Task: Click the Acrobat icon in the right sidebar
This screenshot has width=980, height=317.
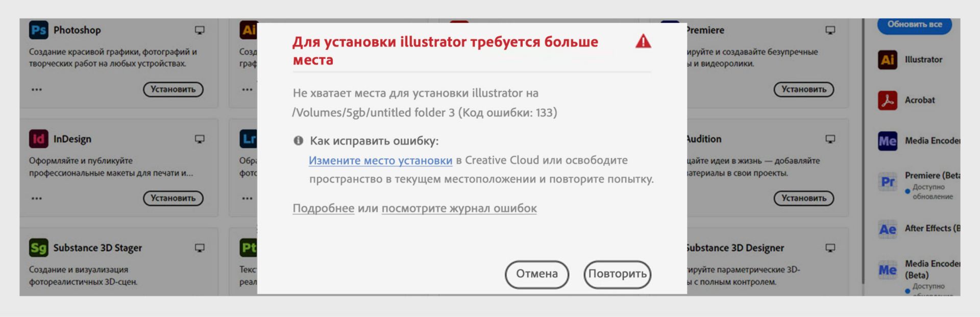Action: click(x=887, y=100)
